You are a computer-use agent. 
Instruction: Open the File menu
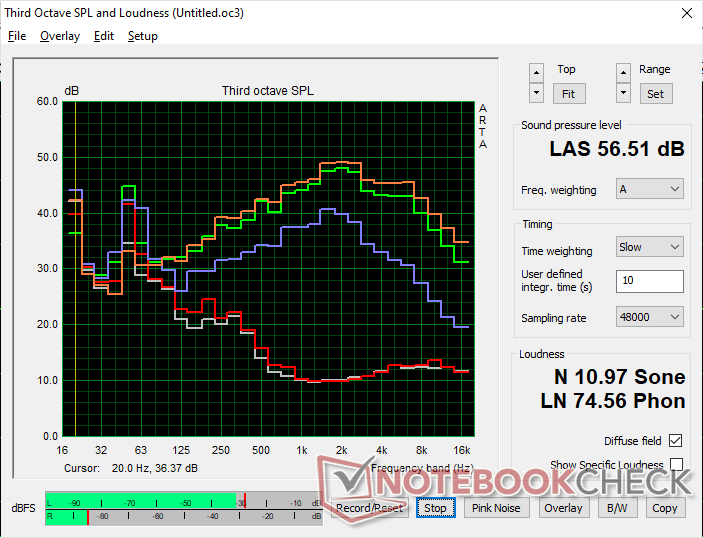[17, 36]
